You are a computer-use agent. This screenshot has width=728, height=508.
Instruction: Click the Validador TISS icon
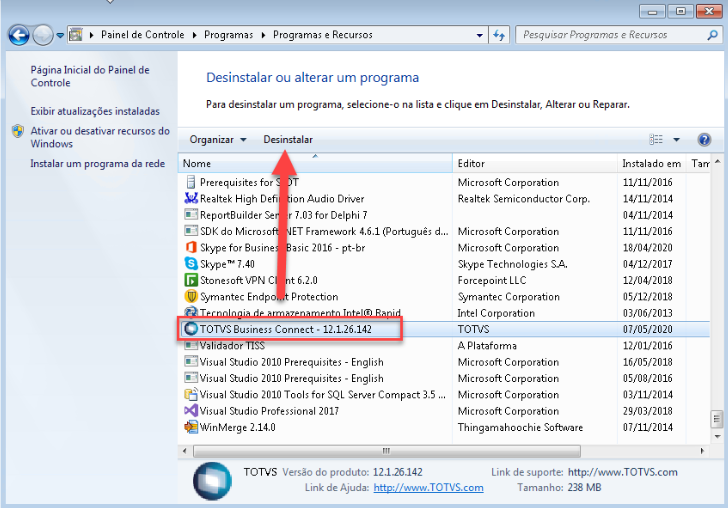coord(191,345)
